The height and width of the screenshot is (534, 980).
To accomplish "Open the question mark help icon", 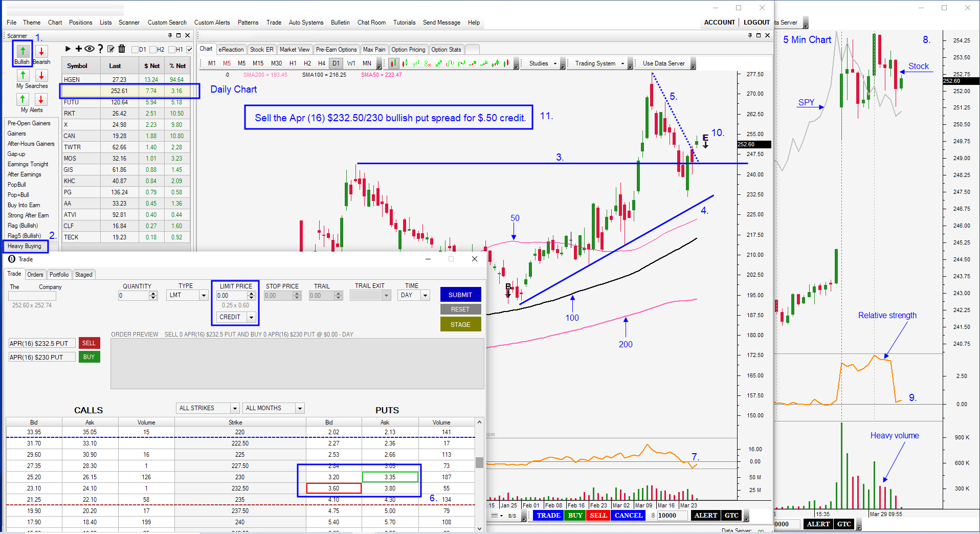I will (x=100, y=49).
